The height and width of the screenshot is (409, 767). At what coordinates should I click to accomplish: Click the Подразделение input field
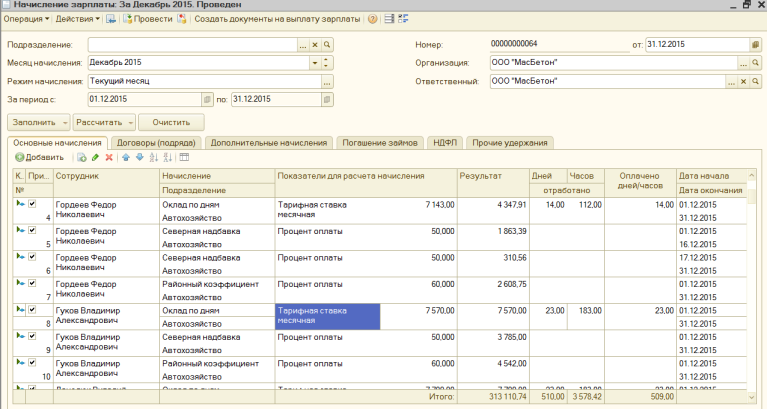[193, 45]
